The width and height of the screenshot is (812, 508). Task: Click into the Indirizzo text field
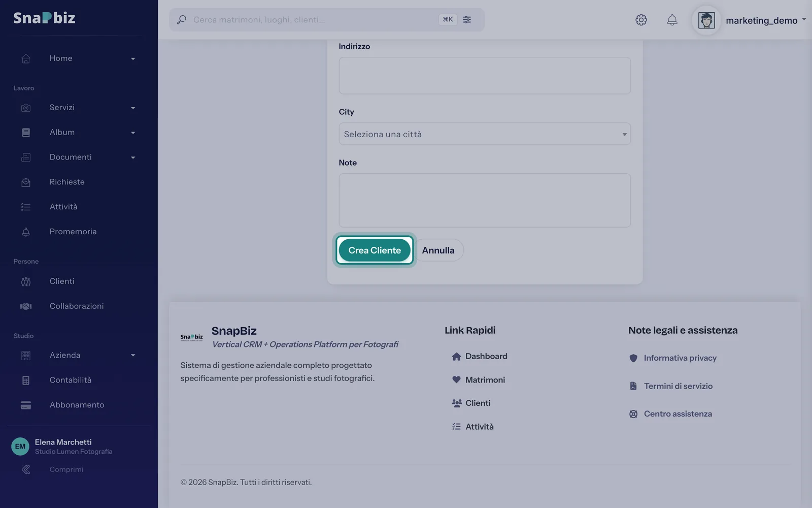(485, 76)
